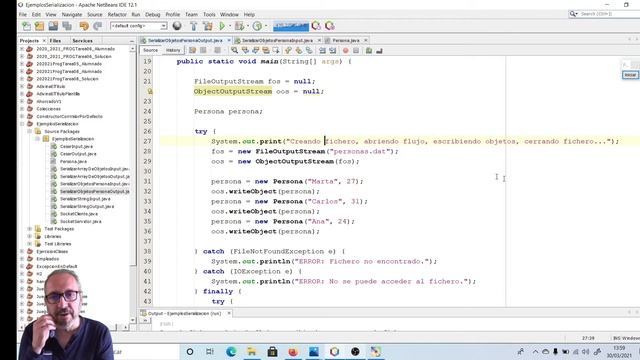Click the first garbage collection icon after memory bar
The height and width of the screenshot is (360, 640).
pyautogui.click(x=316, y=26)
